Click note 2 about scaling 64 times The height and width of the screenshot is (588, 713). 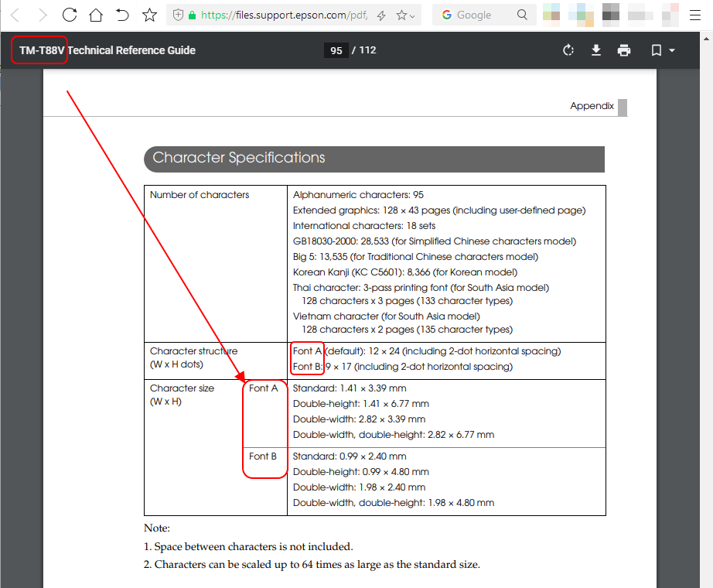tap(312, 564)
